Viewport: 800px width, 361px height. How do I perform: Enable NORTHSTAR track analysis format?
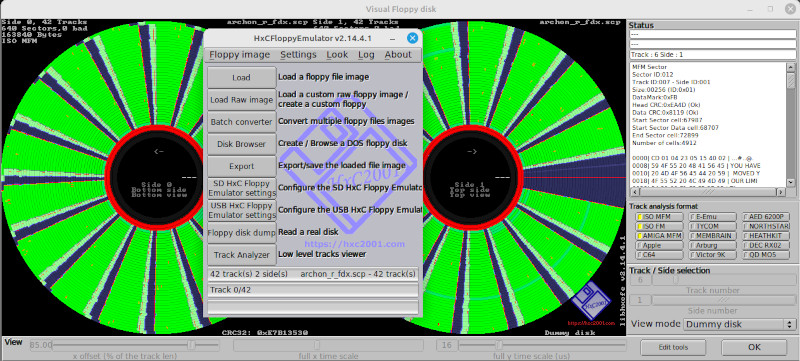click(x=765, y=226)
